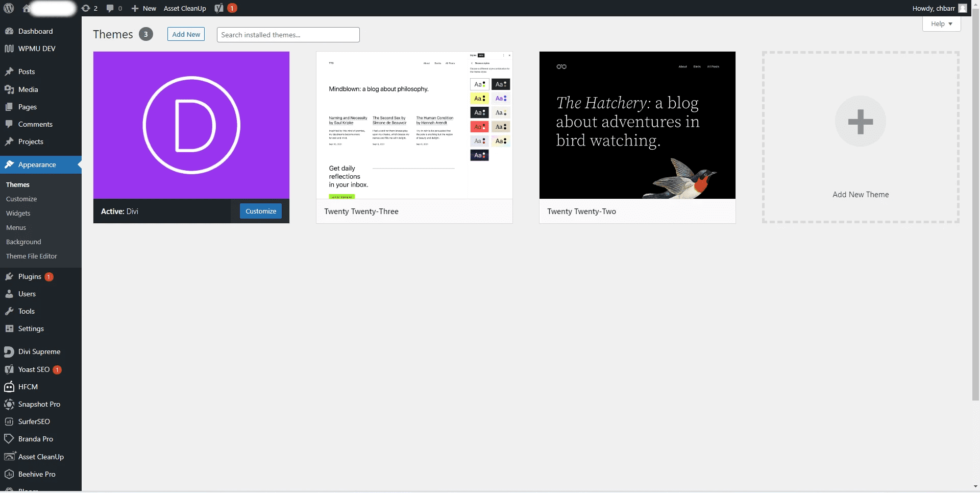The height and width of the screenshot is (493, 980).
Task: Expand the Help dropdown
Action: 941,24
